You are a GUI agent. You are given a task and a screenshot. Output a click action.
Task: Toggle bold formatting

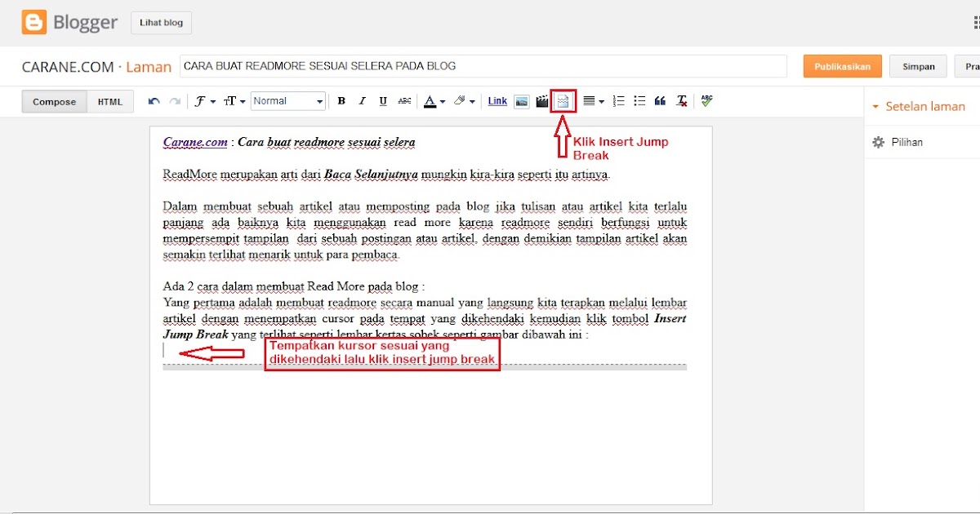[x=341, y=101]
